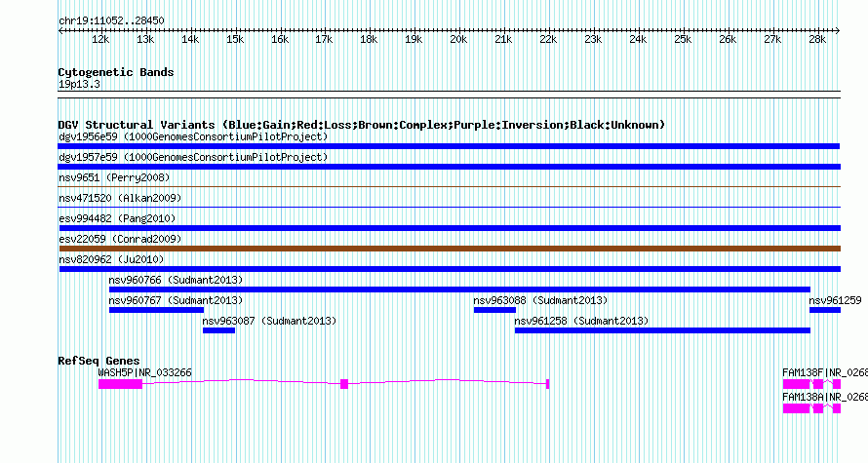Select the nsv960766 long blue bar

coord(459,289)
